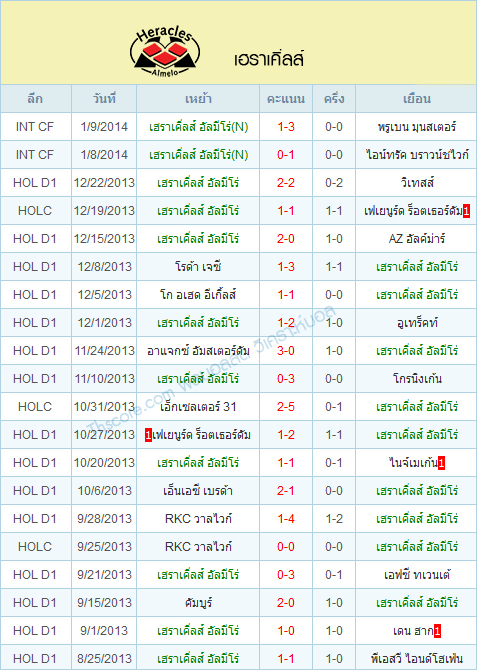Image resolution: width=477 pixels, height=670 pixels.
Task: Open the 2-2 score against วิเทสส์
Action: [x=286, y=183]
